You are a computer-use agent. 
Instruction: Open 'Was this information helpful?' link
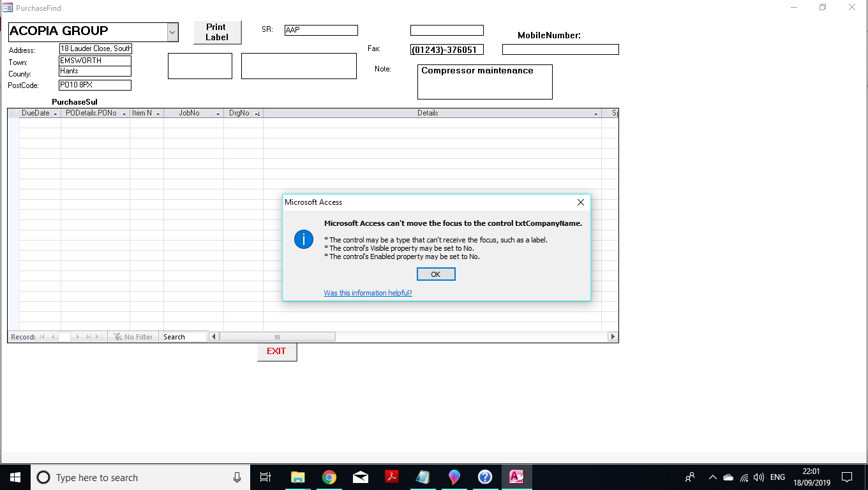(x=368, y=293)
